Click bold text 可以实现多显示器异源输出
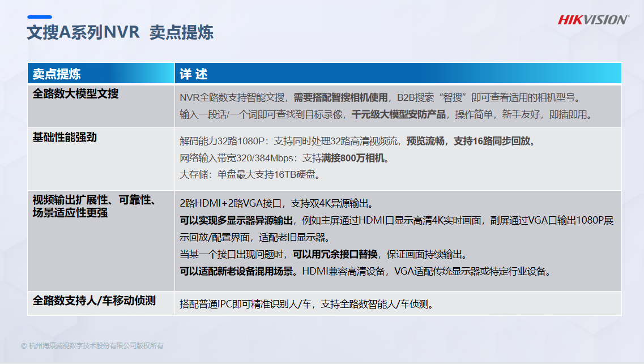The height and width of the screenshot is (364, 644). click(236, 220)
